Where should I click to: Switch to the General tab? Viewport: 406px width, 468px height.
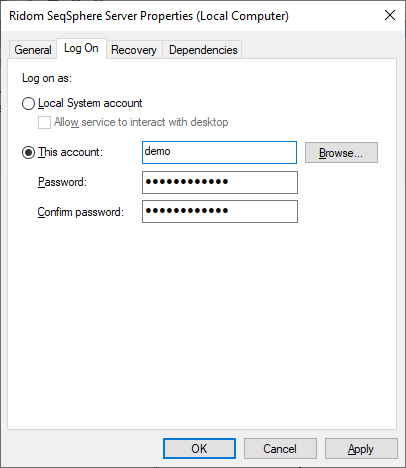point(33,50)
